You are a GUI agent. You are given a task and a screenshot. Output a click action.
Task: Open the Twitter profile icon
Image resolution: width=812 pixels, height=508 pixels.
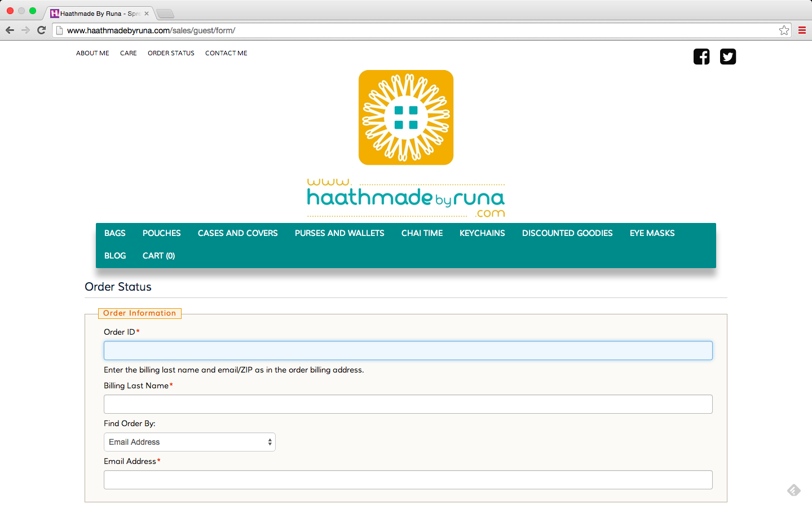point(728,56)
